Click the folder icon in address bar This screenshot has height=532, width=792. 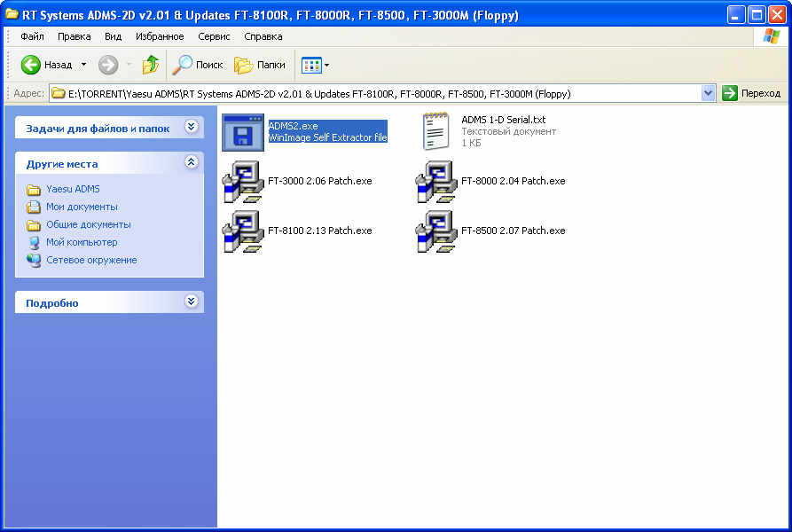coord(59,93)
